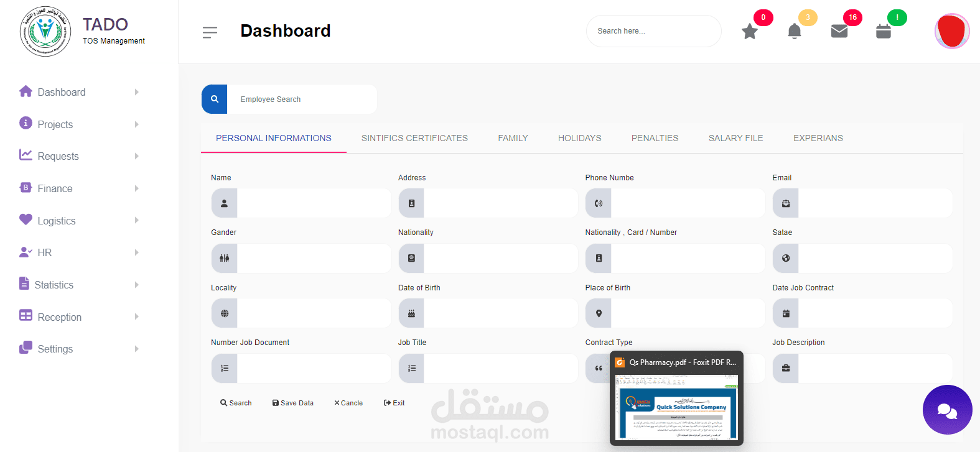
Task: Click the Date of Birth input
Action: (501, 313)
